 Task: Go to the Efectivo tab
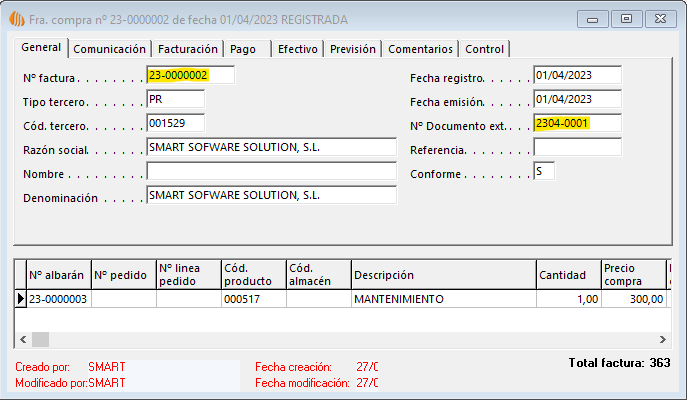click(x=297, y=49)
